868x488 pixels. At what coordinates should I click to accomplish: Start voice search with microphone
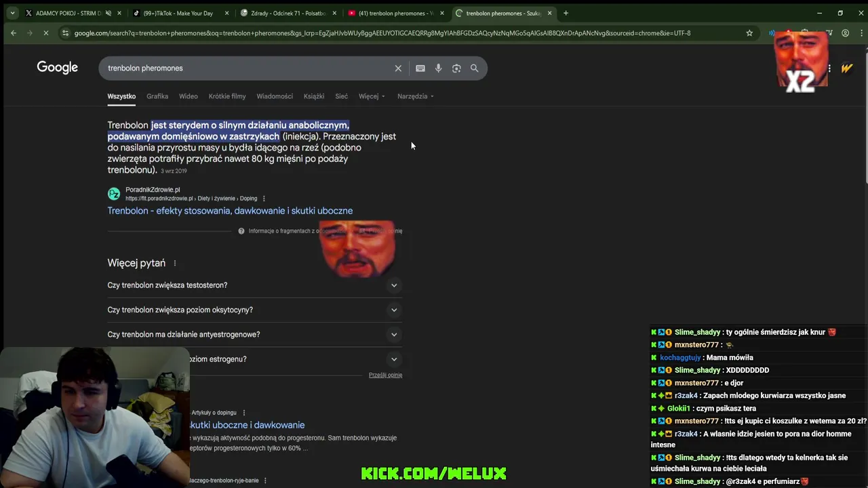tap(438, 68)
